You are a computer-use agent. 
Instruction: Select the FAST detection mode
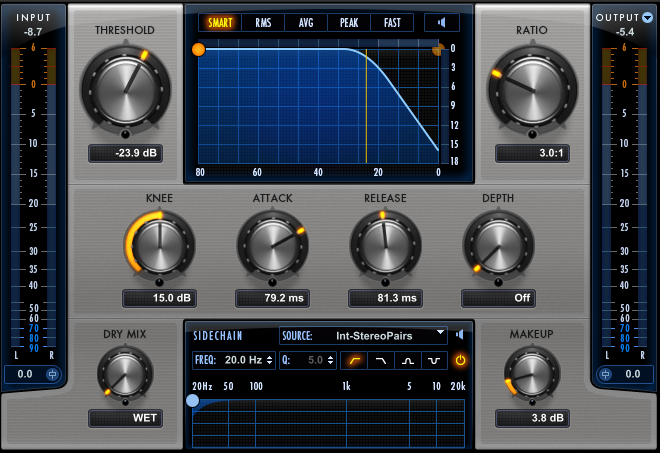tap(392, 23)
